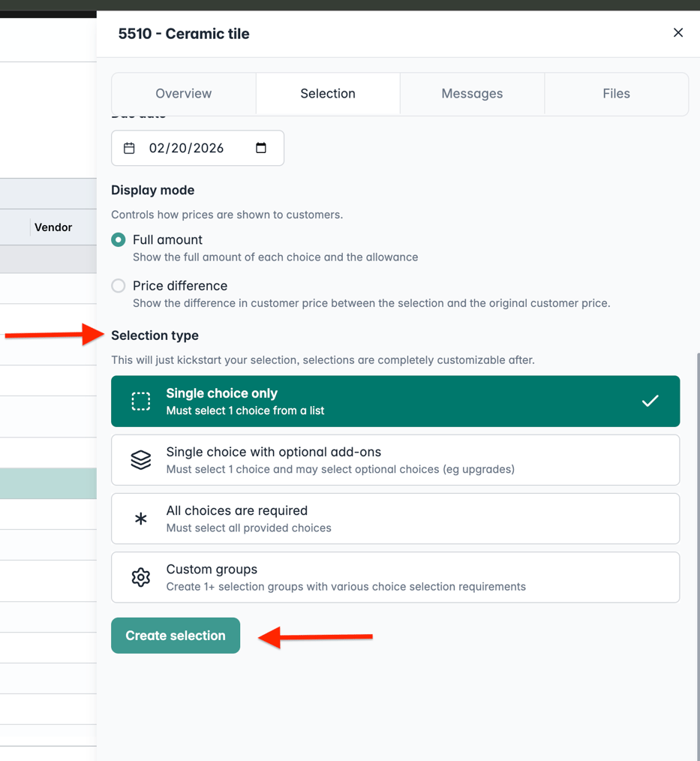Click the Vendor column header
700x761 pixels.
tap(53, 227)
